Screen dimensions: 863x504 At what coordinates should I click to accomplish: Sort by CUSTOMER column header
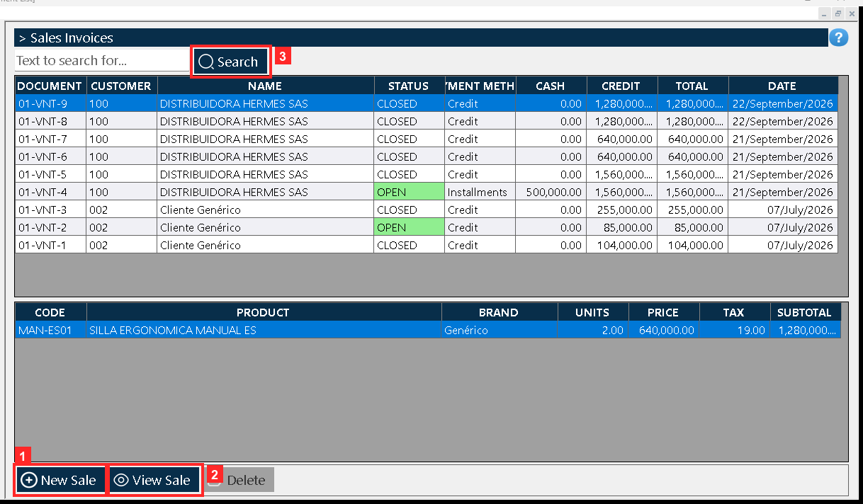pyautogui.click(x=121, y=86)
